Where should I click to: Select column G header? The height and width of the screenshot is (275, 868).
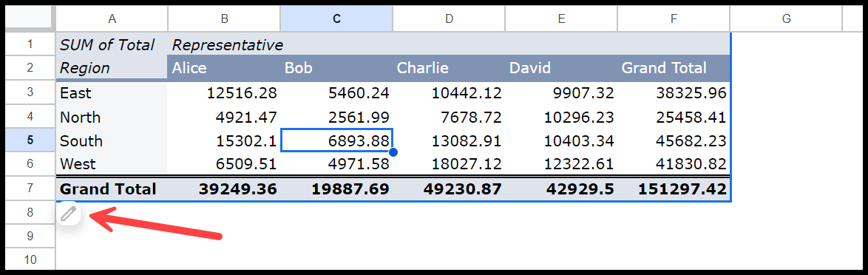point(786,19)
